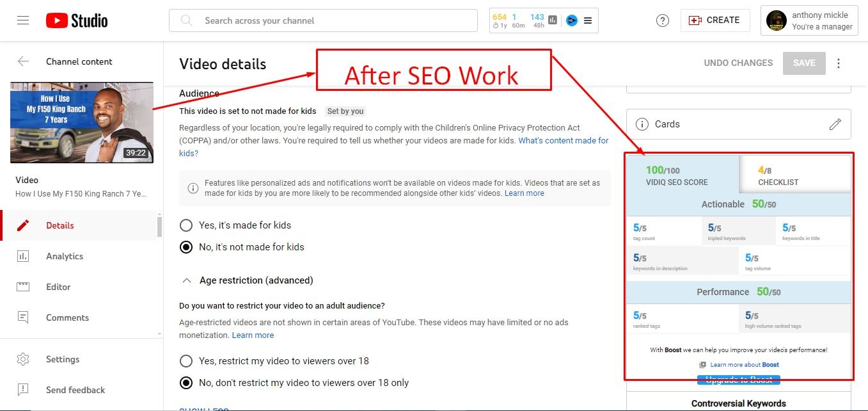Click the Undo Changes button
Image resolution: width=868 pixels, height=411 pixels.
coord(738,63)
